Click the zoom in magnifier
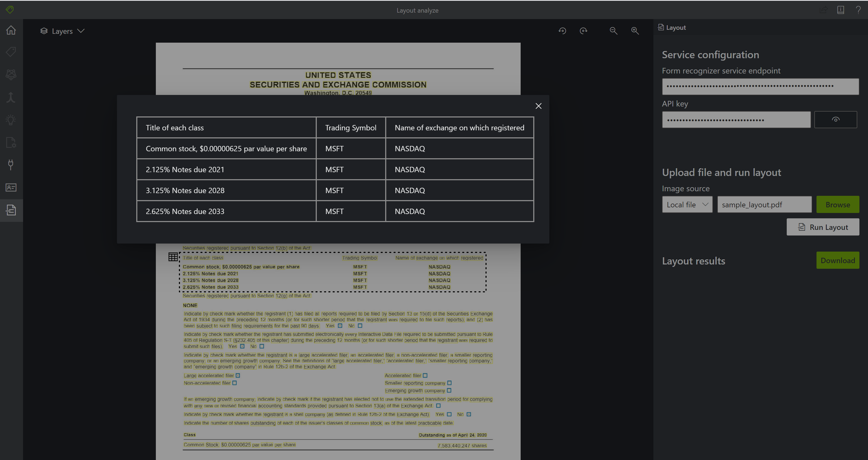Screen dimensions: 868x460 [635, 31]
